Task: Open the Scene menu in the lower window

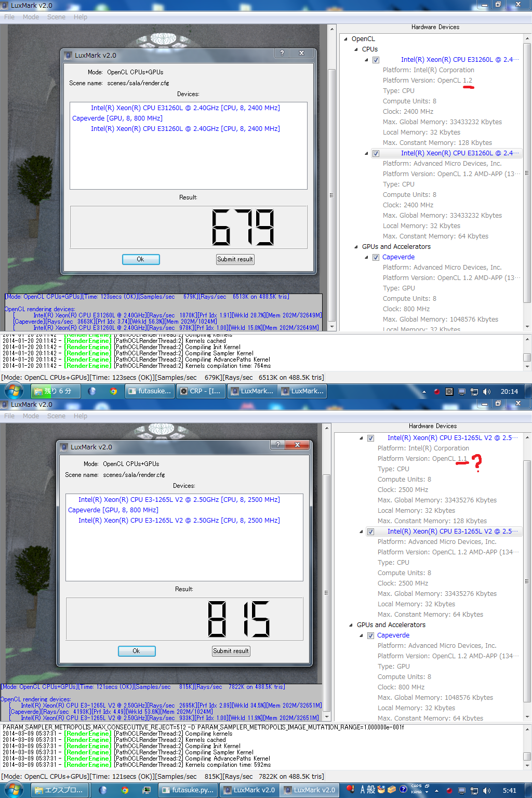Action: (x=56, y=416)
